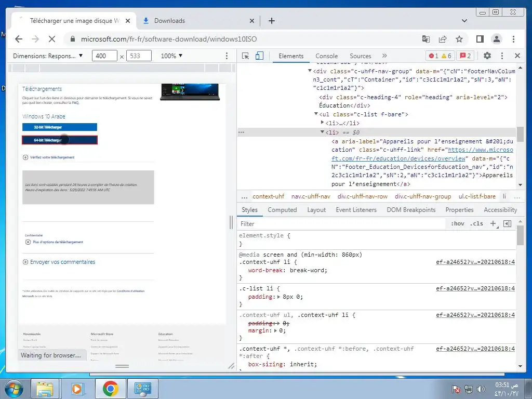Collapse the selected li $0 node
This screenshot has height=399, width=532.
pos(322,132)
